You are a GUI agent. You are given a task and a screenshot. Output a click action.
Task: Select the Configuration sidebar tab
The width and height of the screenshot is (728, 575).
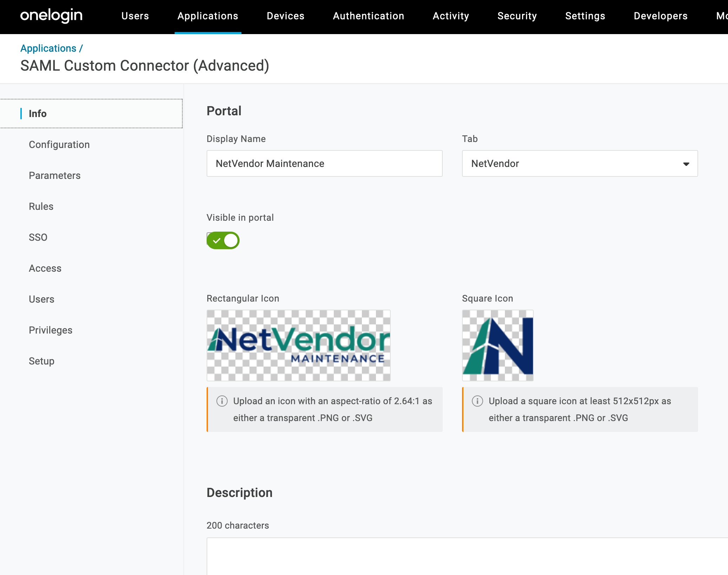coord(59,144)
